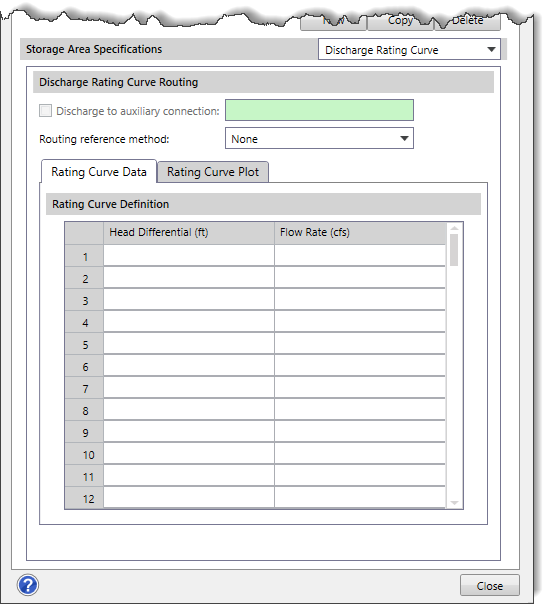Click the Head Differential (ft) column header
The width and height of the screenshot is (549, 604).
[189, 233]
